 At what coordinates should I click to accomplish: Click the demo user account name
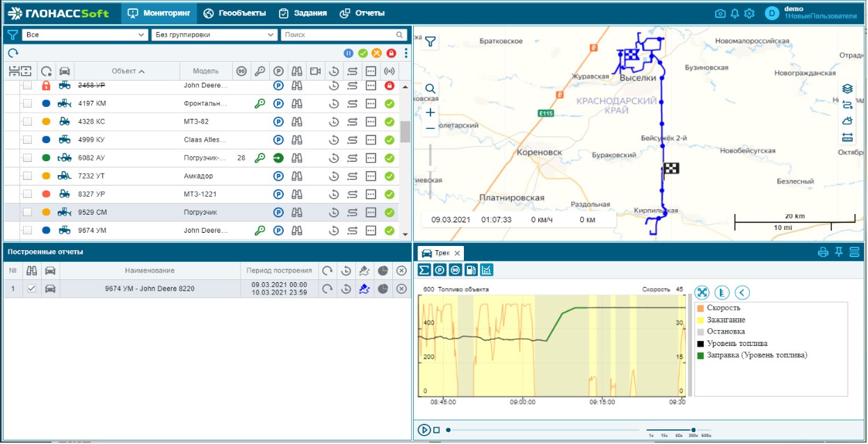pos(794,9)
